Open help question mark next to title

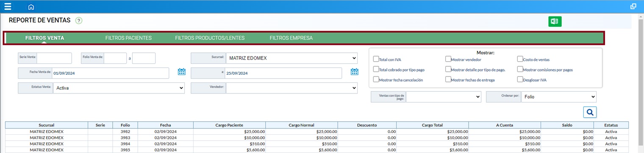79,20
